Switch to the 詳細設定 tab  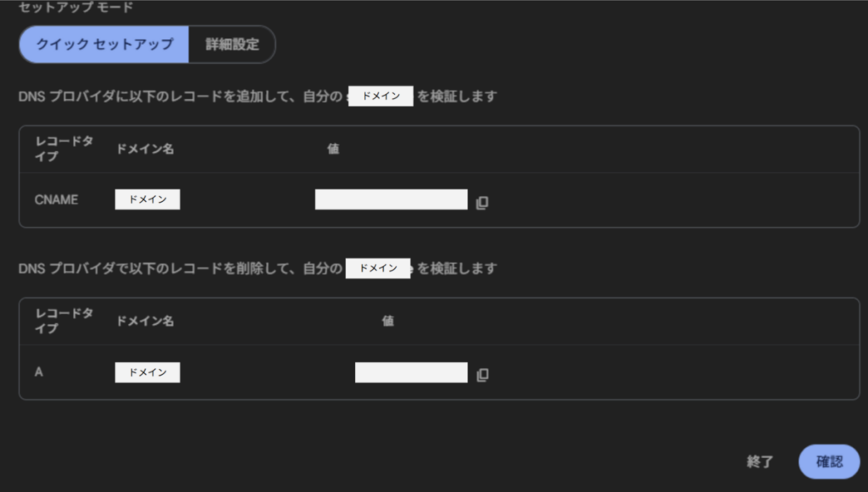tap(232, 44)
